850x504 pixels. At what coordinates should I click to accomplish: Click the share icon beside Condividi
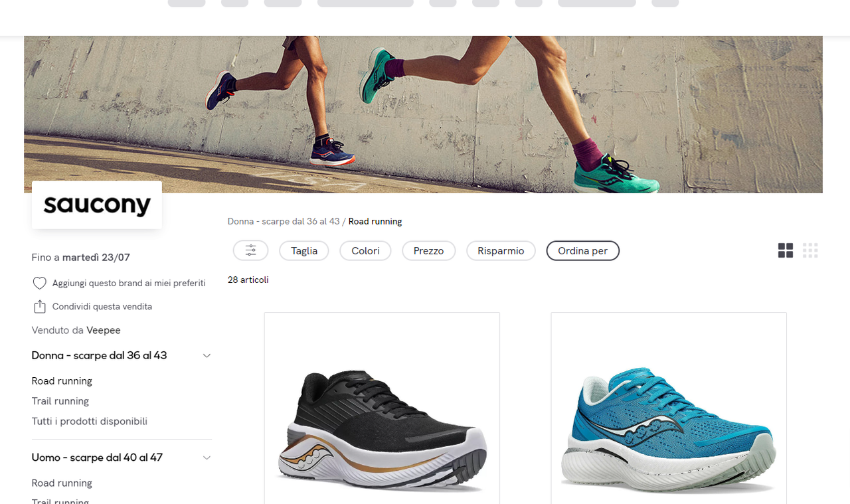point(40,307)
